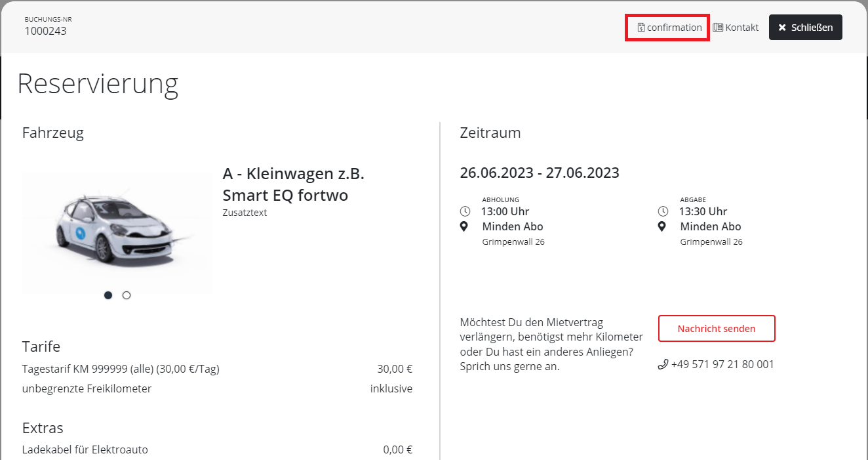Click the document icon beside confirmation
868x460 pixels.
click(641, 28)
